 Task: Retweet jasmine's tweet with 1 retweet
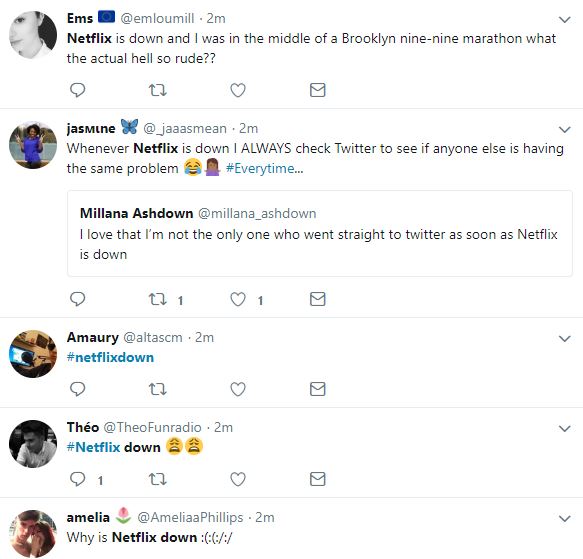pyautogui.click(x=158, y=299)
